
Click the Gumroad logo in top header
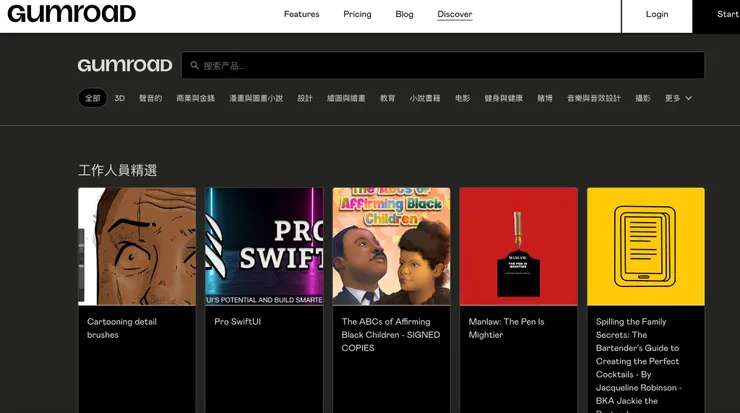tap(72, 14)
